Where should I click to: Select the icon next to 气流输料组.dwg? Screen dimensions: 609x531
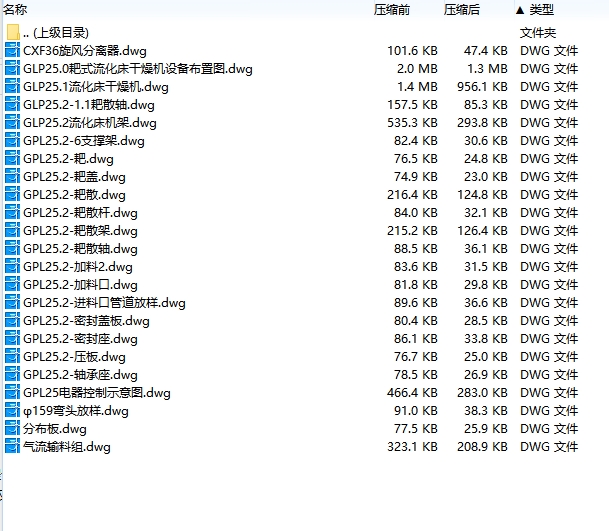point(12,446)
